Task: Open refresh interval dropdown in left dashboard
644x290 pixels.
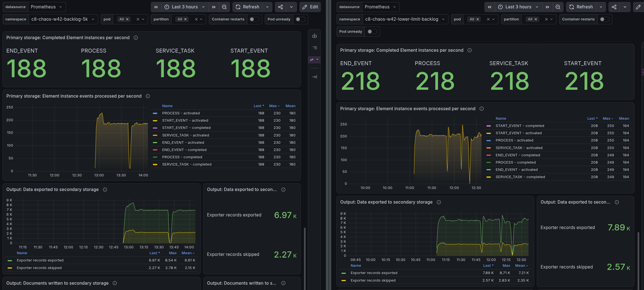Action: (x=267, y=7)
